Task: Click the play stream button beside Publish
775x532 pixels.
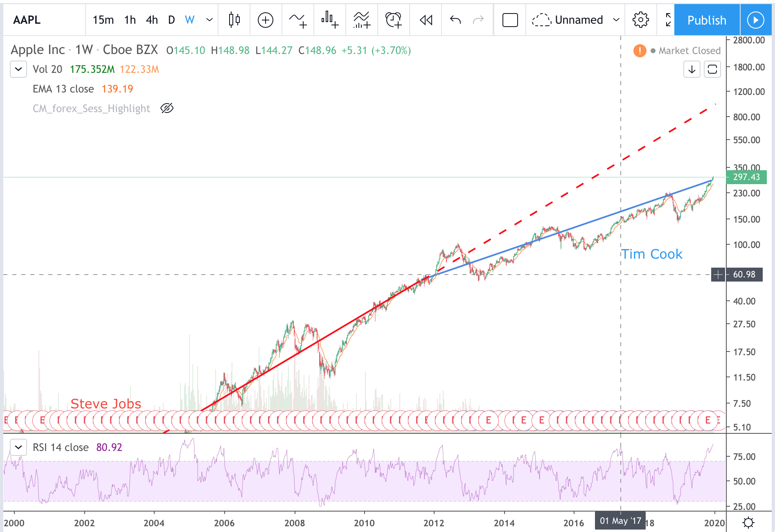Action: [755, 20]
